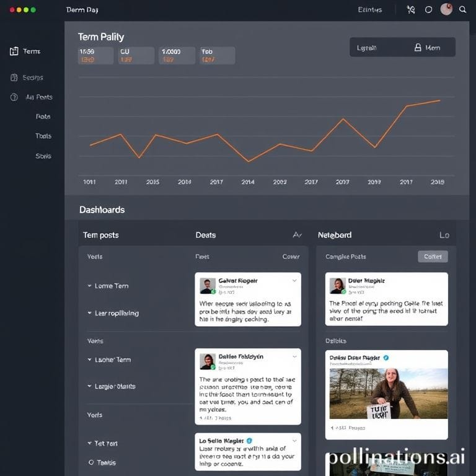476x476 pixels.
Task: Open chevron menu on Lo Selle Wlagler card
Action: click(x=294, y=441)
